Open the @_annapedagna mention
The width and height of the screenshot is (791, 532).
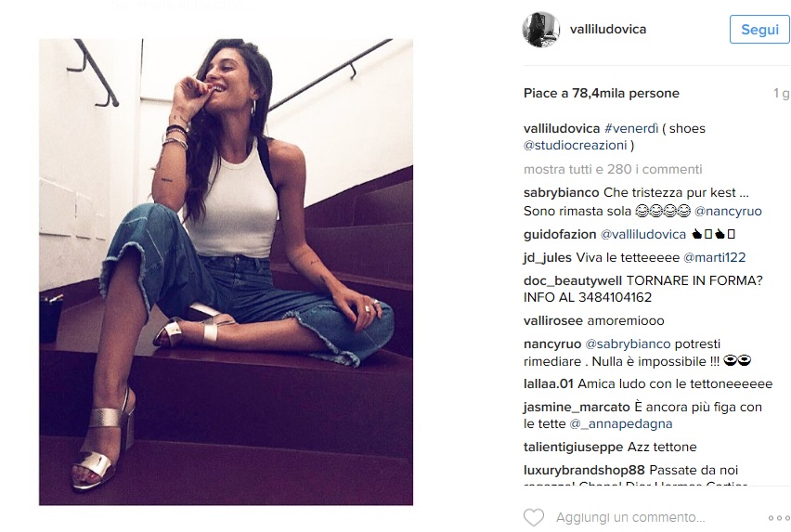[x=621, y=424]
